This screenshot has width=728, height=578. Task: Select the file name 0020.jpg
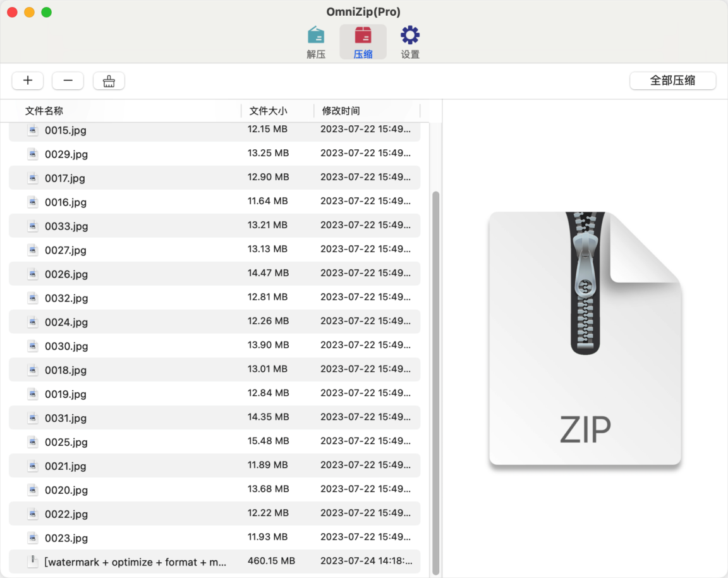tap(66, 491)
